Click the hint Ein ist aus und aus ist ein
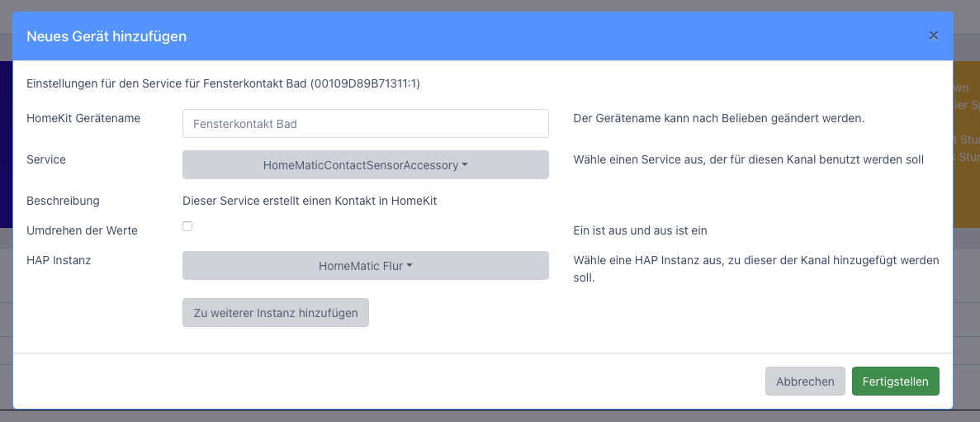 coord(640,230)
